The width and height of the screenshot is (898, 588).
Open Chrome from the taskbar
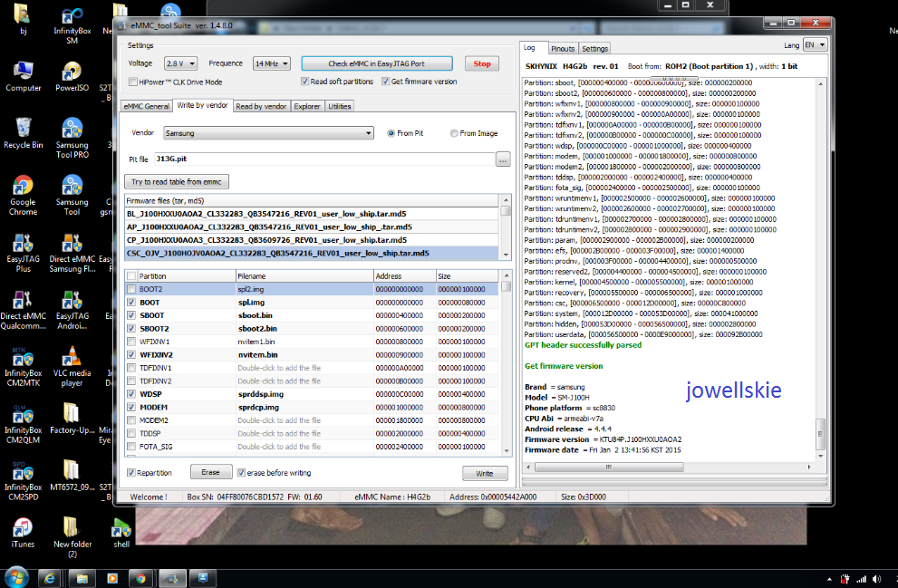(x=140, y=579)
